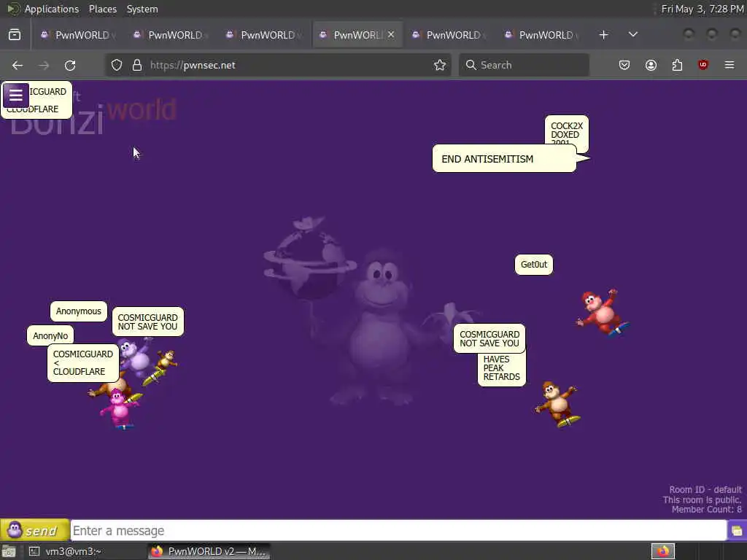Bookmark this page with the star

point(440,65)
